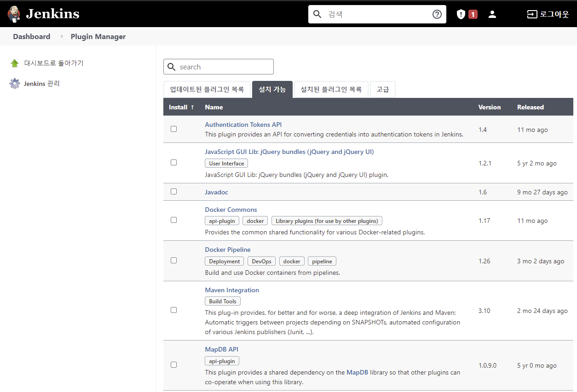The height and width of the screenshot is (392, 577).
Task: Focus the header 검색 input field
Action: (377, 14)
